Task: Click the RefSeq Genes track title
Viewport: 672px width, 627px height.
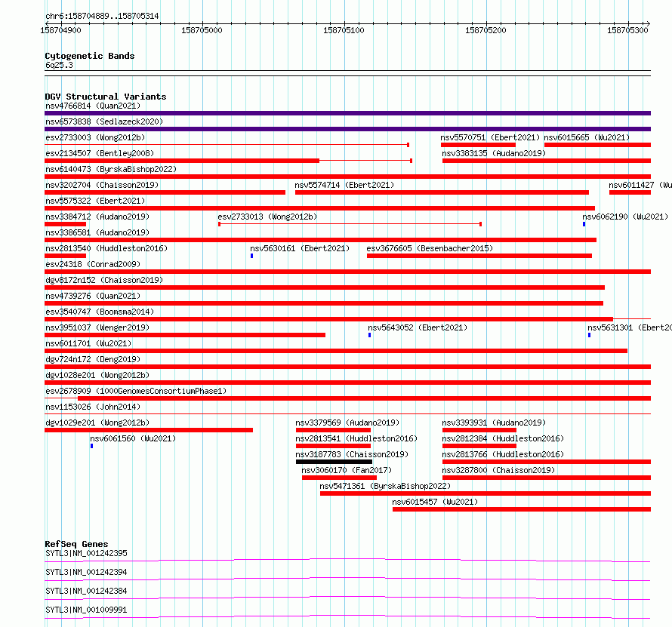Action: (76, 544)
